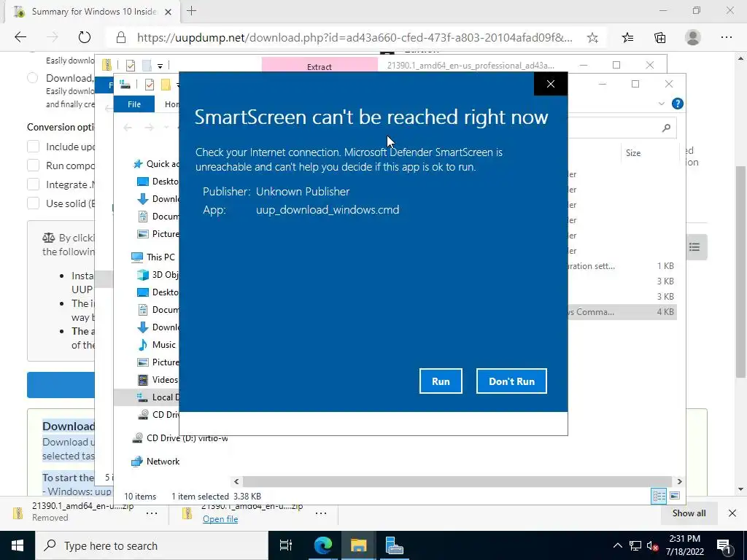Select Documents under Quick access

158,216
